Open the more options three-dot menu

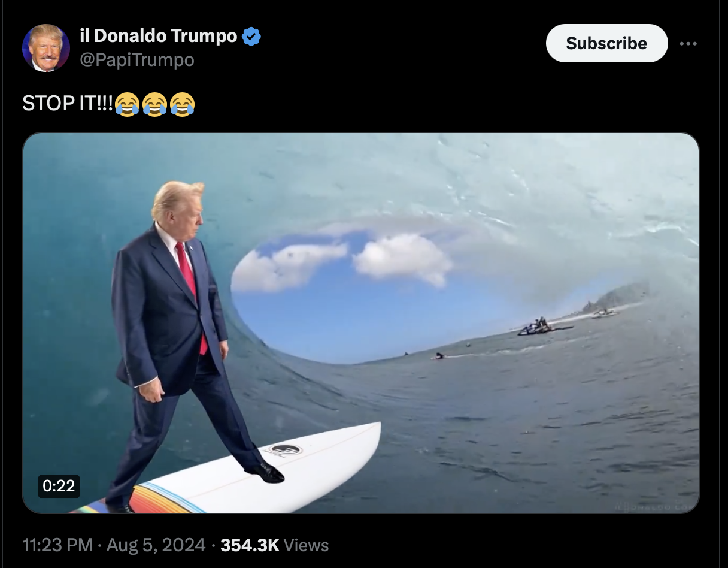point(688,43)
